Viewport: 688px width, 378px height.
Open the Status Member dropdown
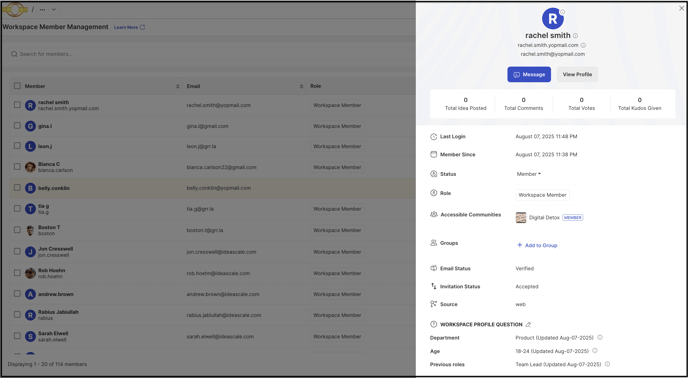(529, 174)
